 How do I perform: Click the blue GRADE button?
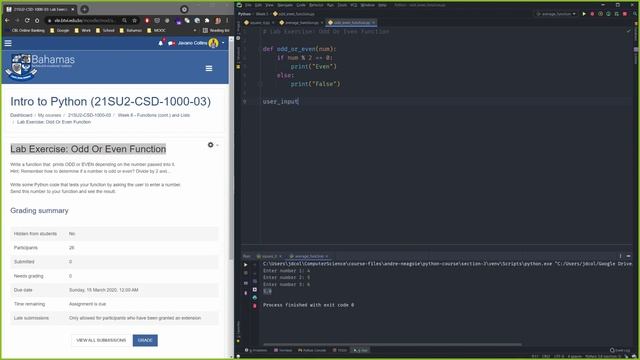(145, 340)
